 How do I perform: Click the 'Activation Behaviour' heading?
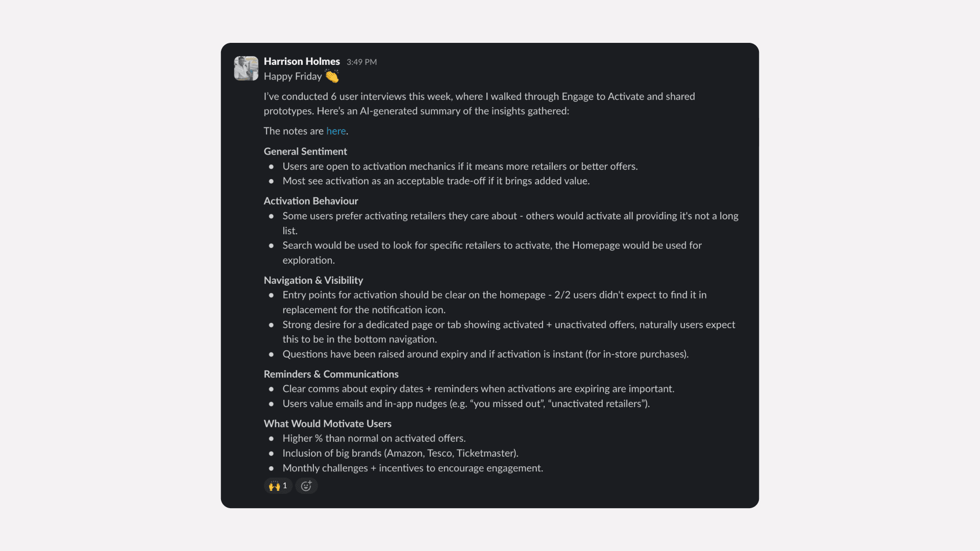[310, 201]
